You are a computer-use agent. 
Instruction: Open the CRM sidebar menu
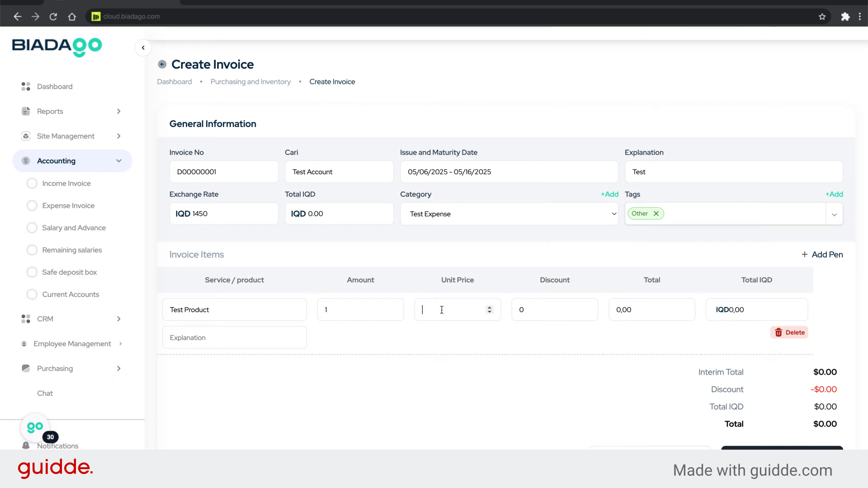coord(45,319)
